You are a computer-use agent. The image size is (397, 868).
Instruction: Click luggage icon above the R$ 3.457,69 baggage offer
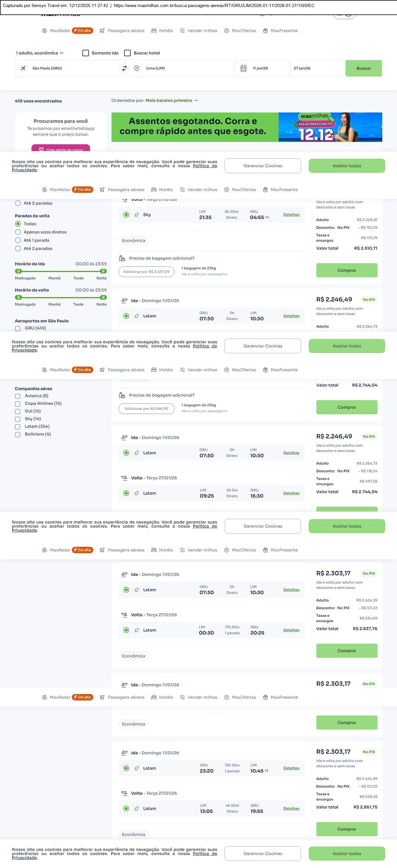click(122, 259)
